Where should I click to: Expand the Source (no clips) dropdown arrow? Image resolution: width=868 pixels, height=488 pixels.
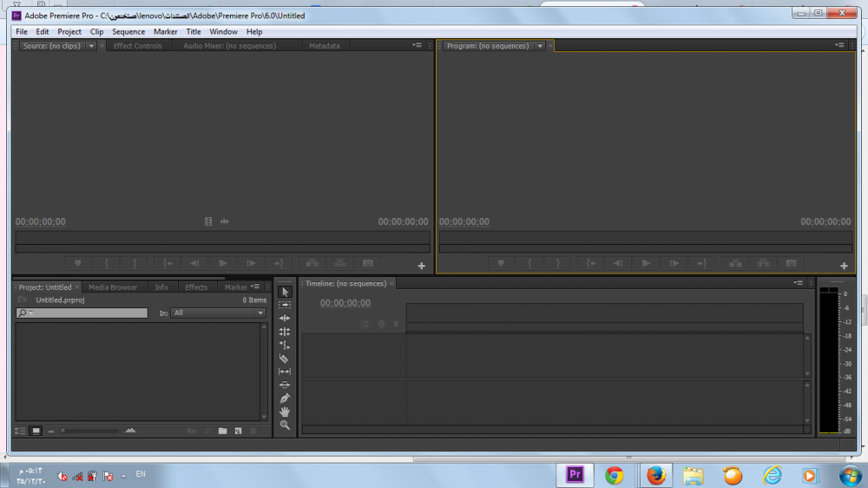click(x=91, y=46)
